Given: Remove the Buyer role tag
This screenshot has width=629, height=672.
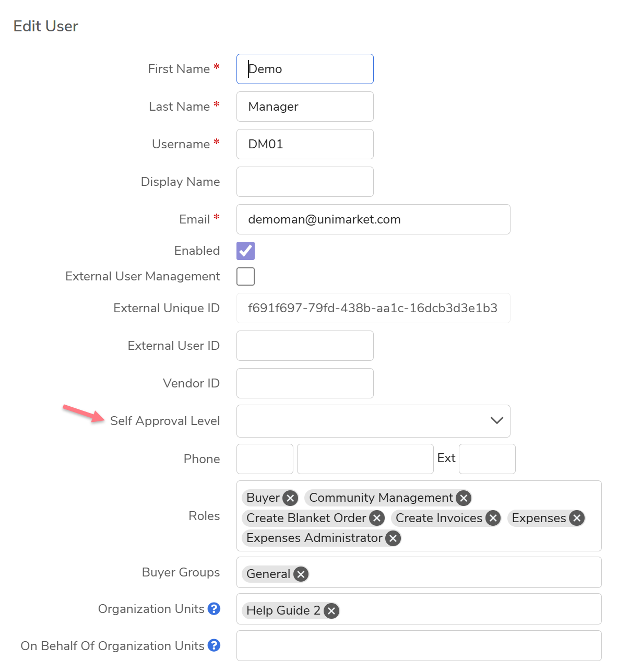Looking at the screenshot, I should pos(291,498).
